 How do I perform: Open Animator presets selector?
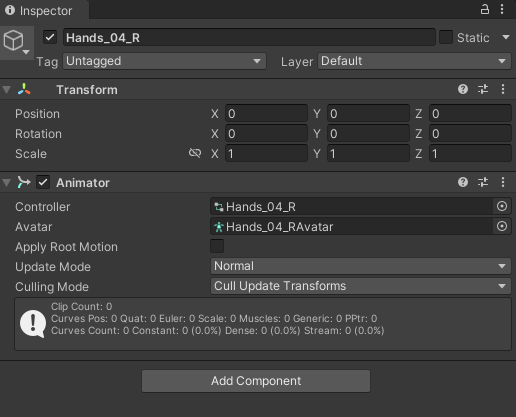(483, 182)
